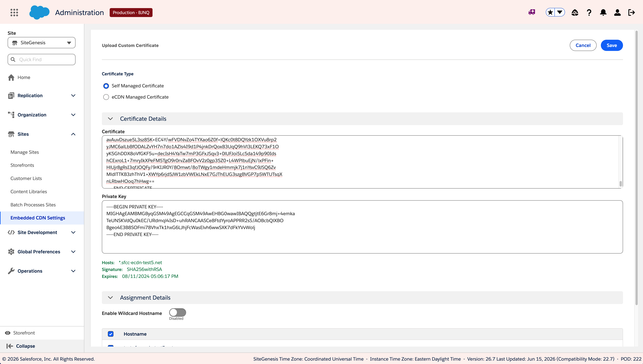Toggle Enable Wildcard Hostname switch
The width and height of the screenshot is (643, 364).
177,313
